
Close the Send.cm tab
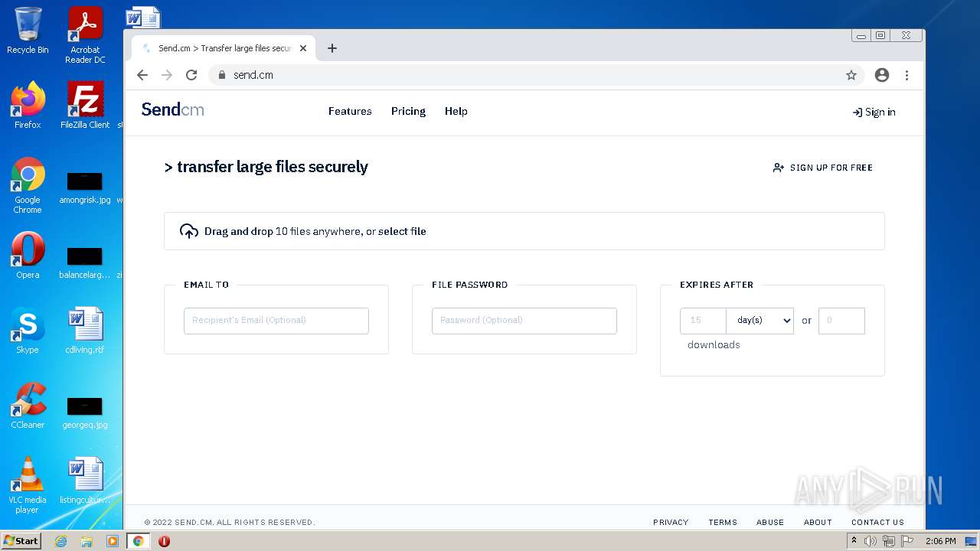pyautogui.click(x=303, y=48)
